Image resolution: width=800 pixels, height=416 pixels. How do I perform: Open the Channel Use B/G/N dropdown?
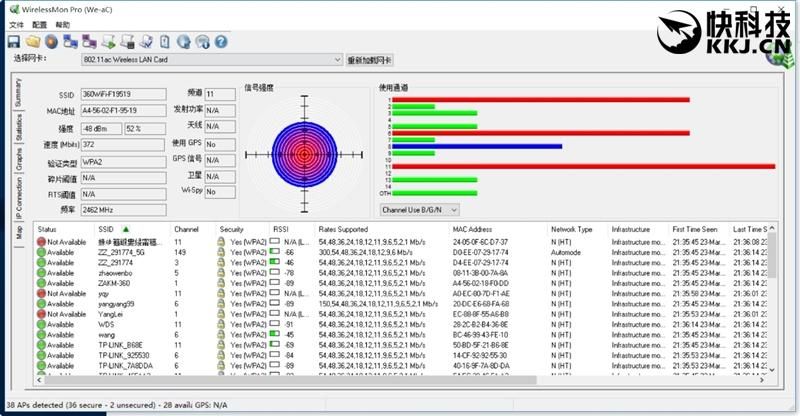(x=419, y=210)
